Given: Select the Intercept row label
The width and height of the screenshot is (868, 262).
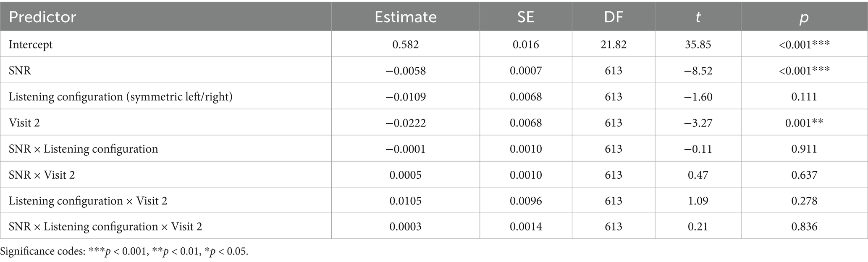Looking at the screenshot, I should pos(31,45).
